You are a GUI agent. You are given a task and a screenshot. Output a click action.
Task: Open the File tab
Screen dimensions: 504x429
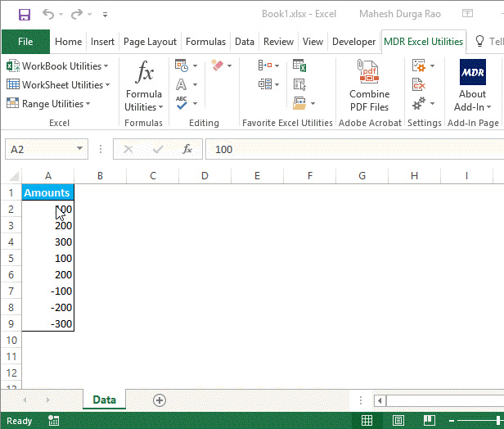[25, 42]
